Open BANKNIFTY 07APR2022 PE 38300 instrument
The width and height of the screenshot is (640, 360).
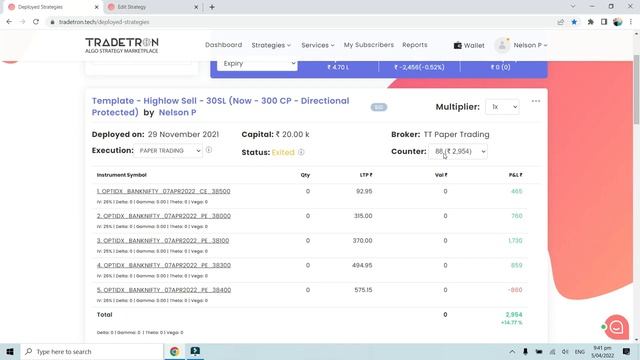(x=164, y=265)
